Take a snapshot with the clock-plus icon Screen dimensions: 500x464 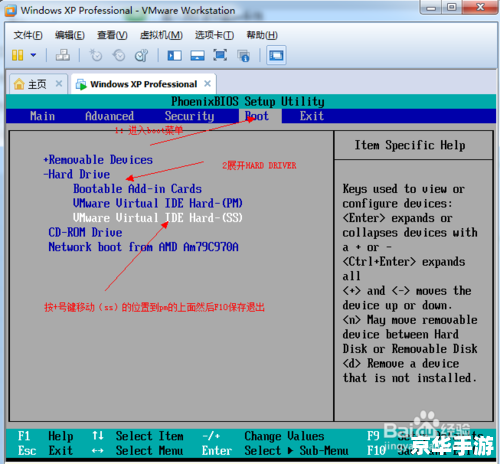pyautogui.click(x=96, y=55)
